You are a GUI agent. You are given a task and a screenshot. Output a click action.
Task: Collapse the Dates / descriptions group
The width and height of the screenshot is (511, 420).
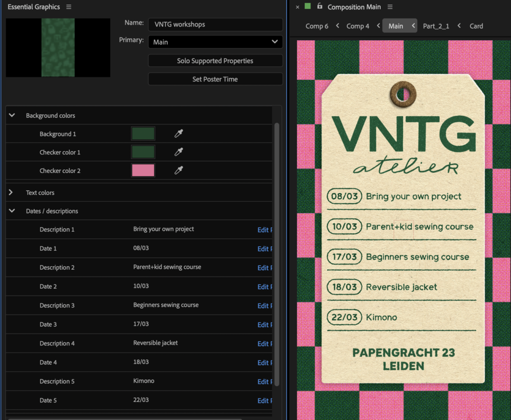point(12,211)
